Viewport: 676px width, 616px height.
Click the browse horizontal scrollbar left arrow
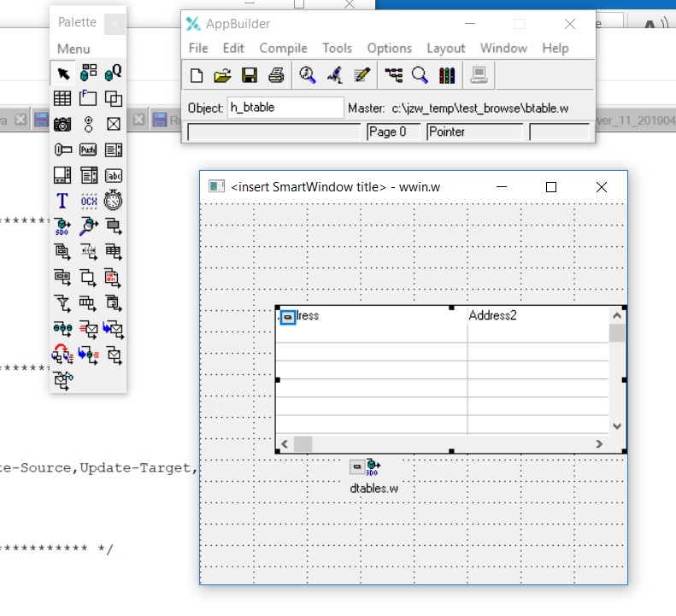(285, 443)
